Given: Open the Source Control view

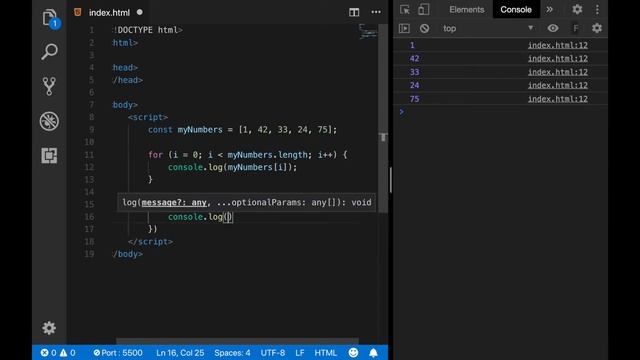Looking at the screenshot, I should [x=49, y=86].
